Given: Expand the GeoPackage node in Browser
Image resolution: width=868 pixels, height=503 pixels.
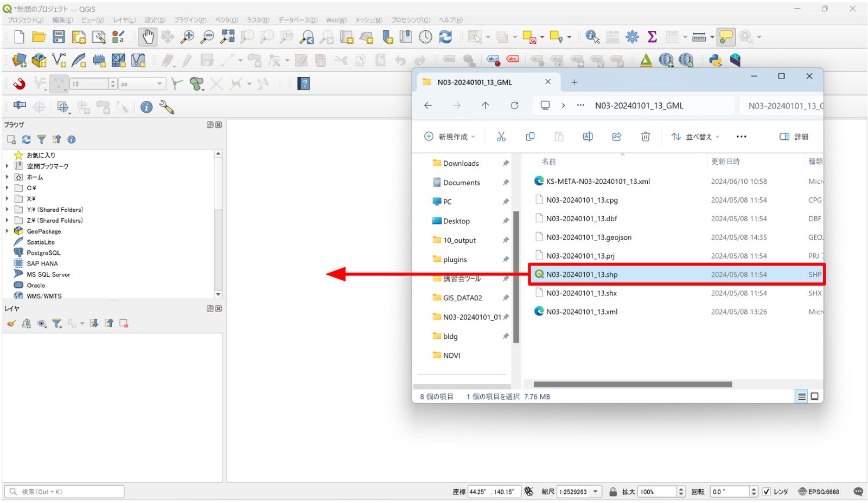Looking at the screenshot, I should (7, 231).
